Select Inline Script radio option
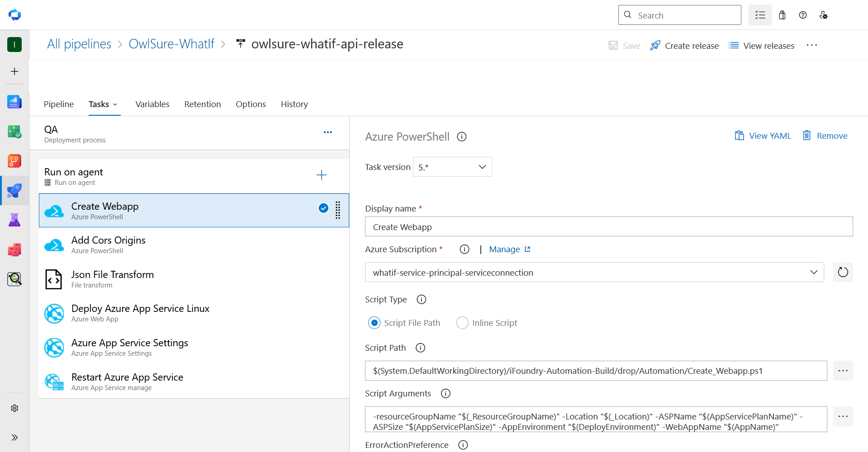The width and height of the screenshot is (868, 452). tap(462, 323)
